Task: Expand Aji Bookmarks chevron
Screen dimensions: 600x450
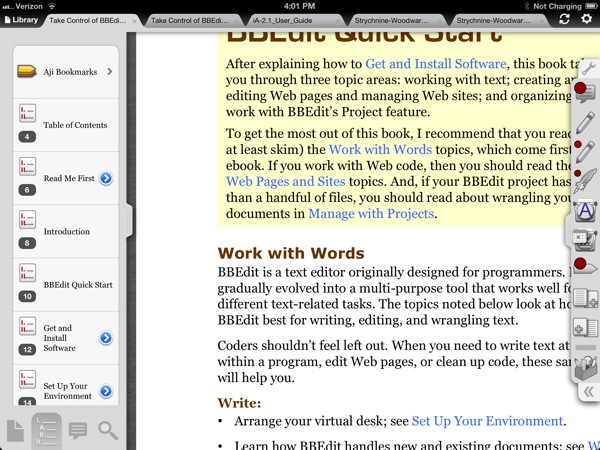Action: click(x=110, y=71)
